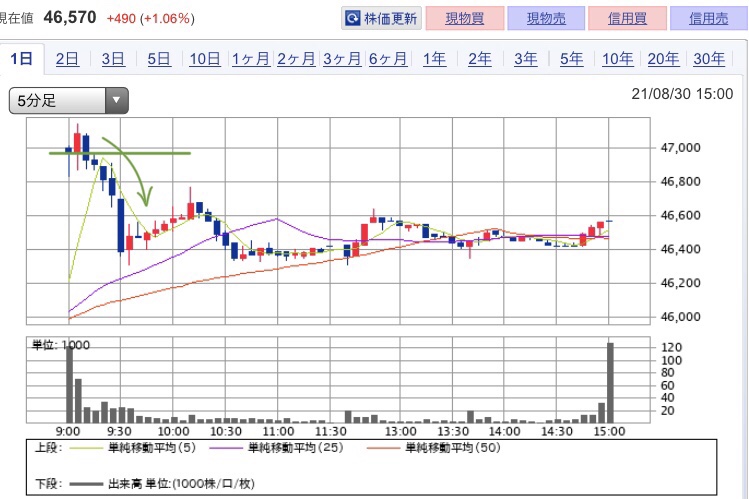749x499 pixels.
Task: Click the refresh icon on 株価更新 button
Action: pyautogui.click(x=353, y=19)
